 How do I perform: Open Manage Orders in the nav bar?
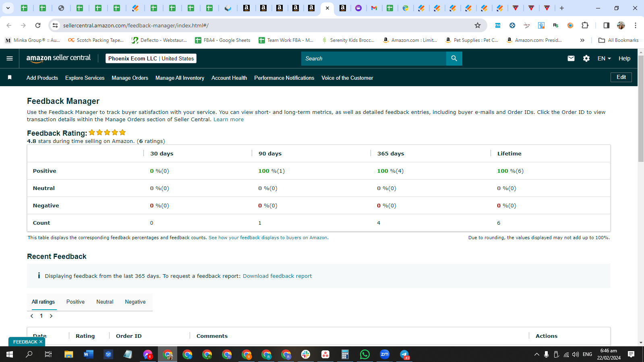tap(130, 78)
